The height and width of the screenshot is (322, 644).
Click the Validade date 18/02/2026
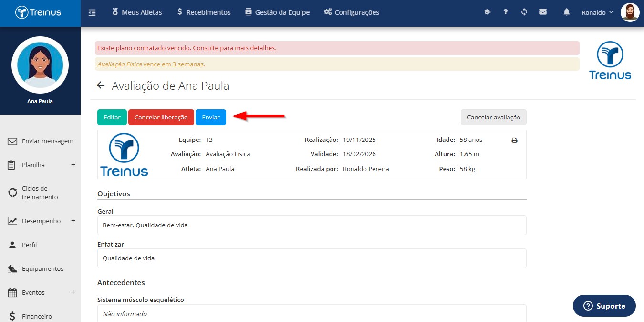[x=359, y=154]
